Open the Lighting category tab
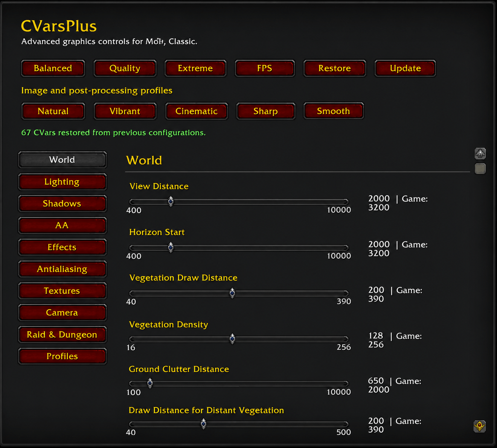The image size is (497, 448). point(62,182)
